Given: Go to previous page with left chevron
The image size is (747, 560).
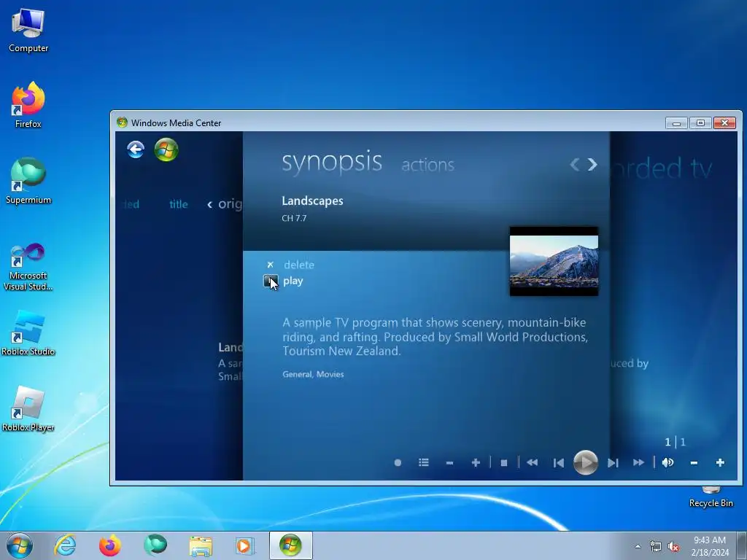Looking at the screenshot, I should pyautogui.click(x=575, y=164).
